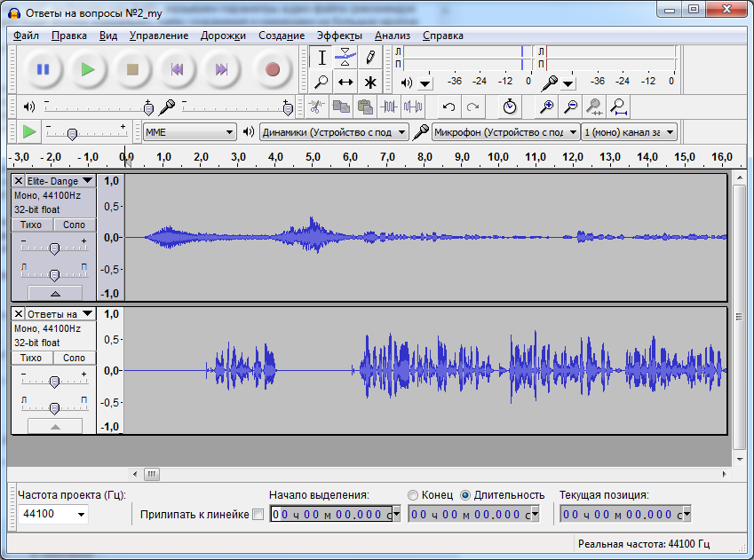The image size is (754, 560).
Task: Click the Record button
Action: coord(272,69)
